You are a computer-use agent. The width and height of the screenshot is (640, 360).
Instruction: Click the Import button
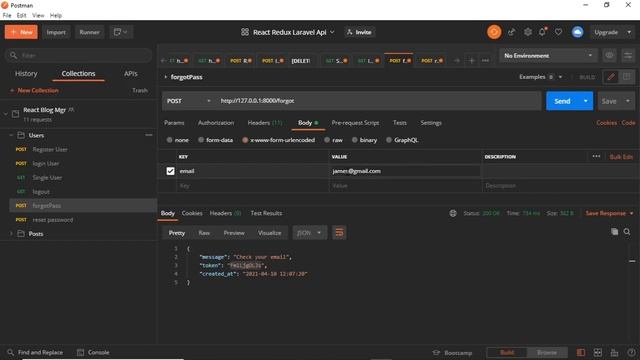56,32
